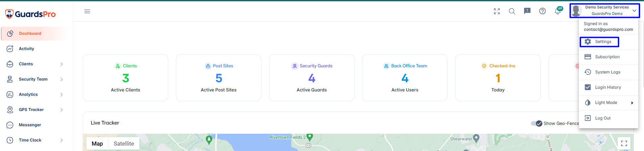The height and width of the screenshot is (151, 644).
Task: Open the help question mark icon
Action: pos(542,11)
